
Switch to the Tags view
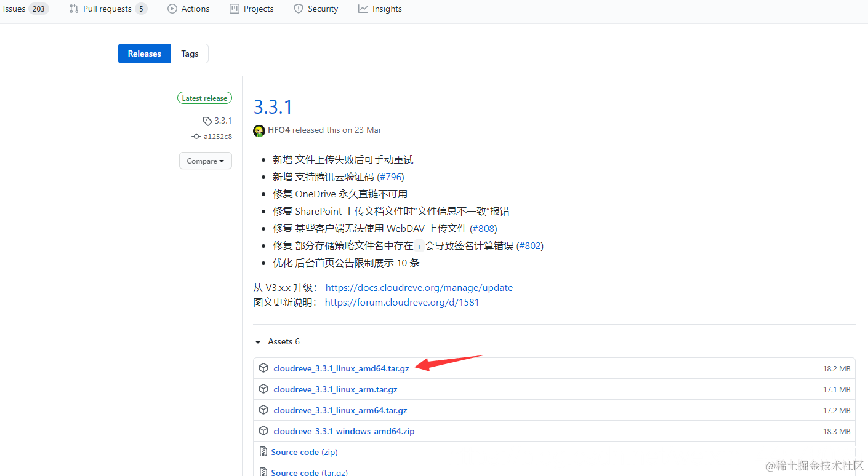[x=190, y=54]
